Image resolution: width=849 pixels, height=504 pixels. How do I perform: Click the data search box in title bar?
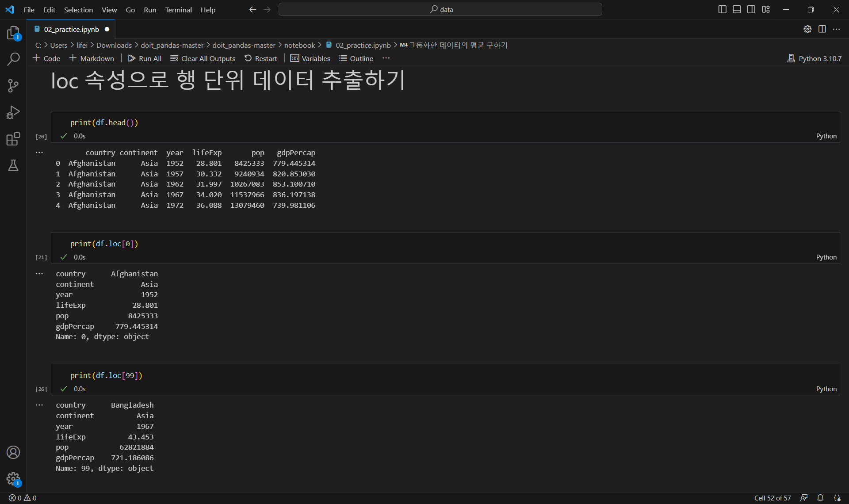[x=440, y=9]
